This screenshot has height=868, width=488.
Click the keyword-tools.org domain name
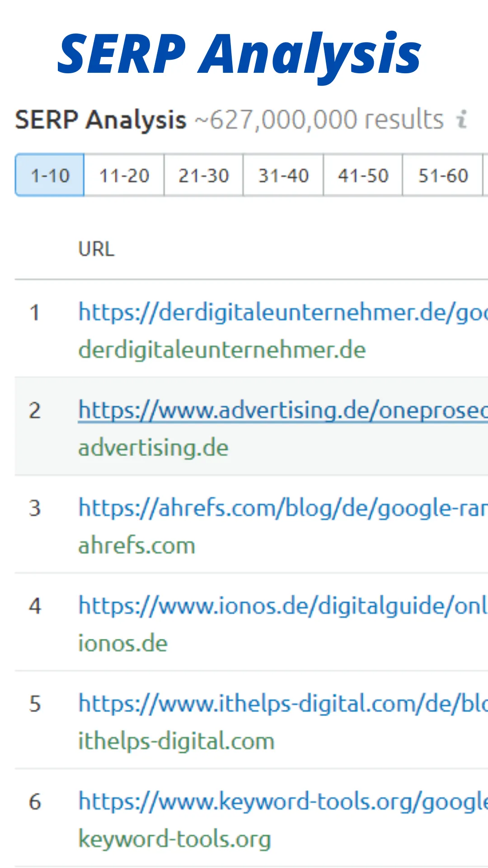pos(174,839)
